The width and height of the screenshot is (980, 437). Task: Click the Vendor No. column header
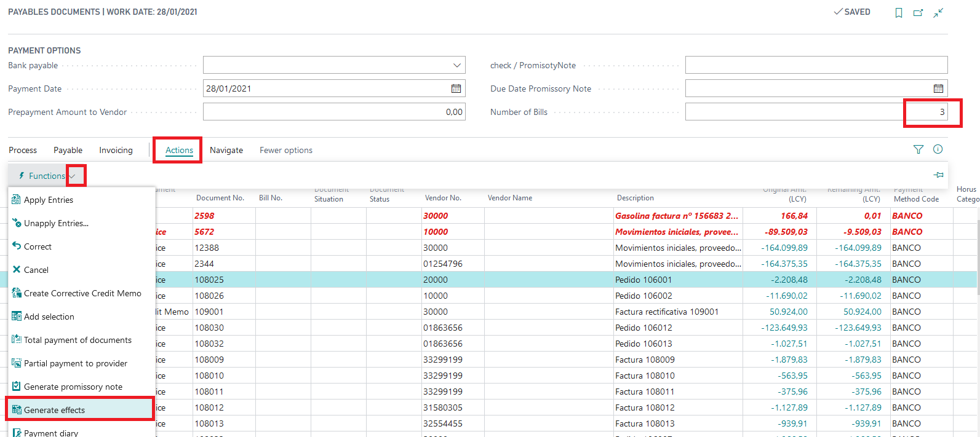pyautogui.click(x=443, y=198)
